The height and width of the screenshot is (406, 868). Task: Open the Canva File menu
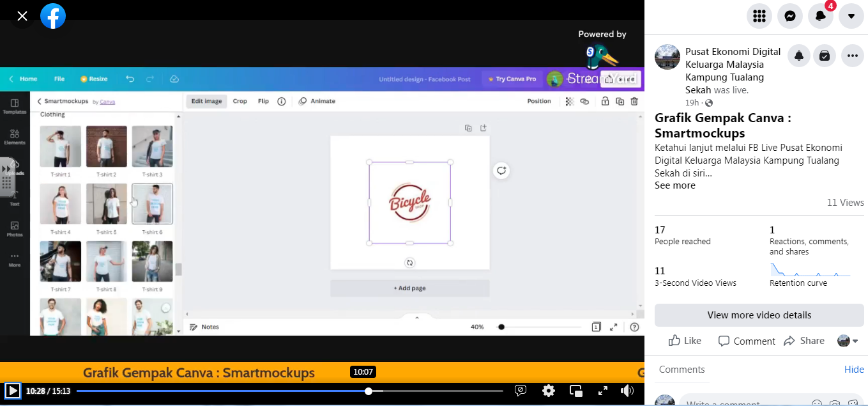click(x=59, y=79)
